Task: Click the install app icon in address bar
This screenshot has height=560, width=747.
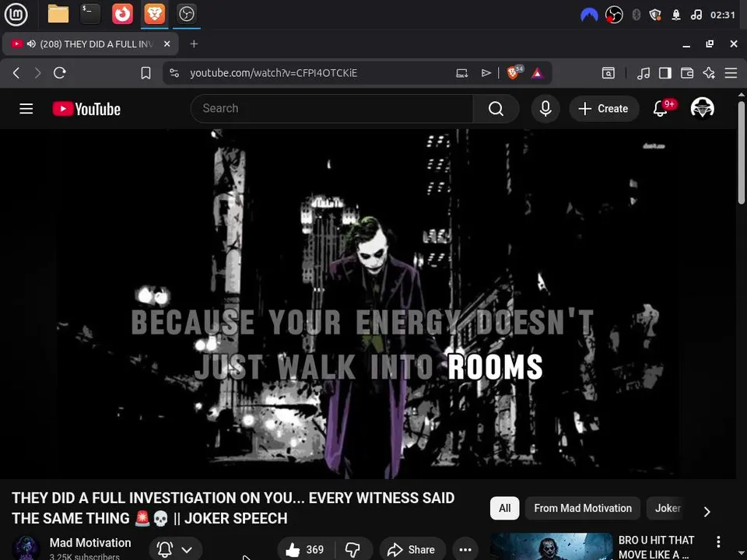Action: [461, 73]
